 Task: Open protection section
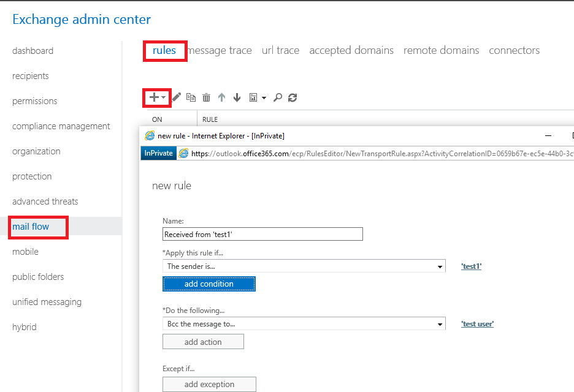pyautogui.click(x=32, y=176)
